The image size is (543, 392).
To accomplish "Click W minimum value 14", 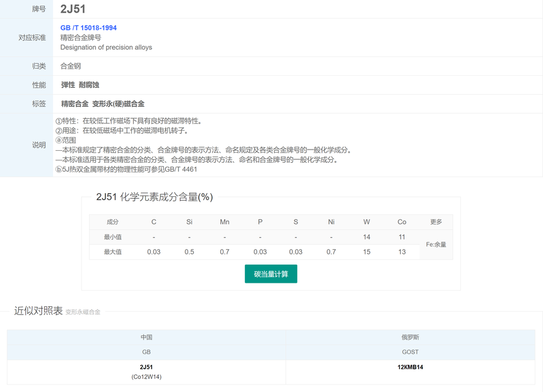I will pyautogui.click(x=367, y=237).
